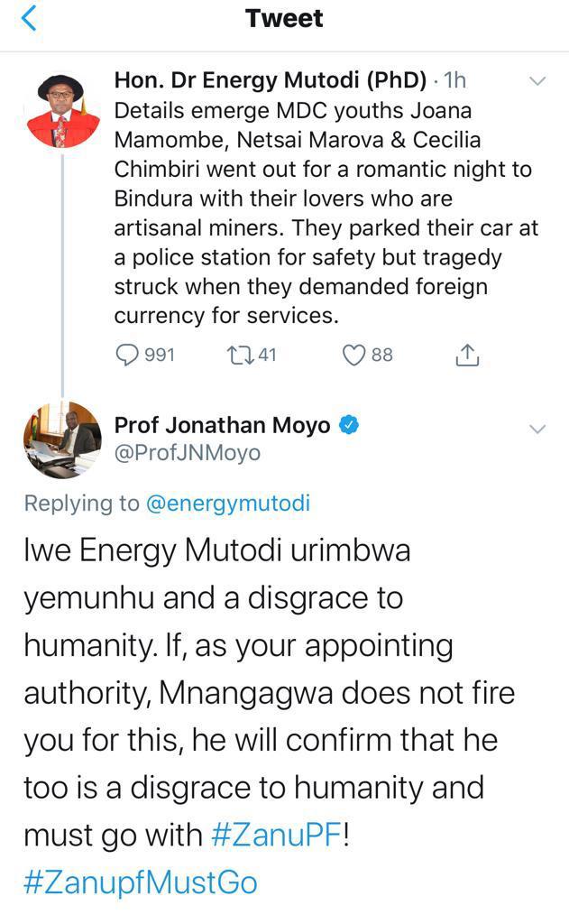Tap the Prof Jonathan Moyo display name
Image resolution: width=569 pixels, height=924 pixels.
[222, 425]
